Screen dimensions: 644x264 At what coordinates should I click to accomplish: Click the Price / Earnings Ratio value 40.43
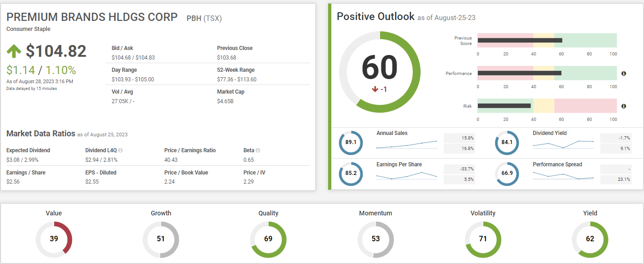click(171, 159)
